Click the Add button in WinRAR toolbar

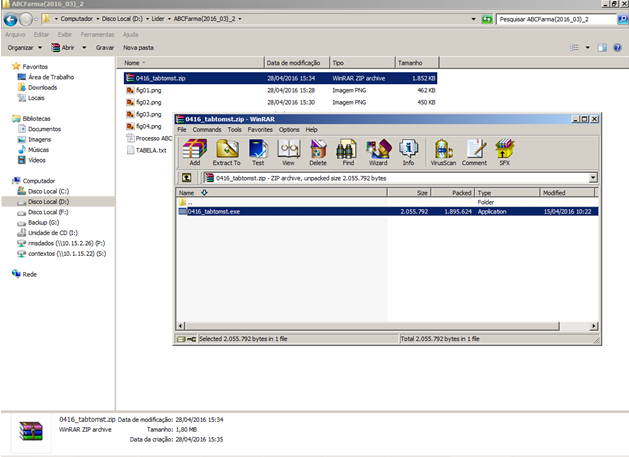[x=195, y=152]
